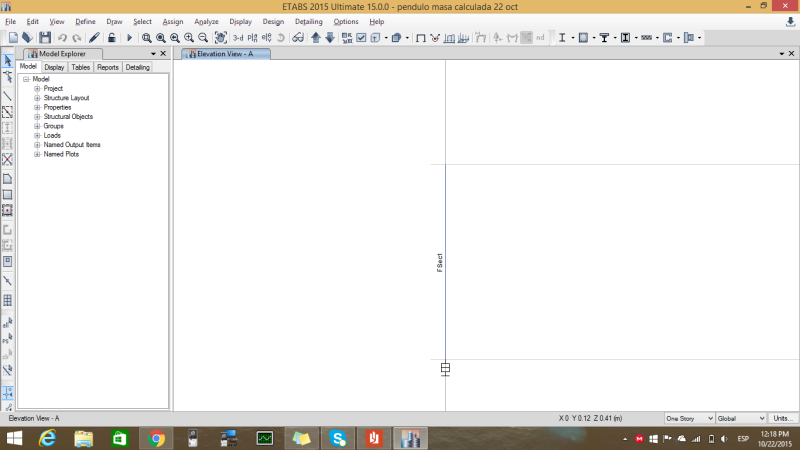Open the Define menu
Image resolution: width=800 pixels, height=450 pixels.
coord(85,21)
